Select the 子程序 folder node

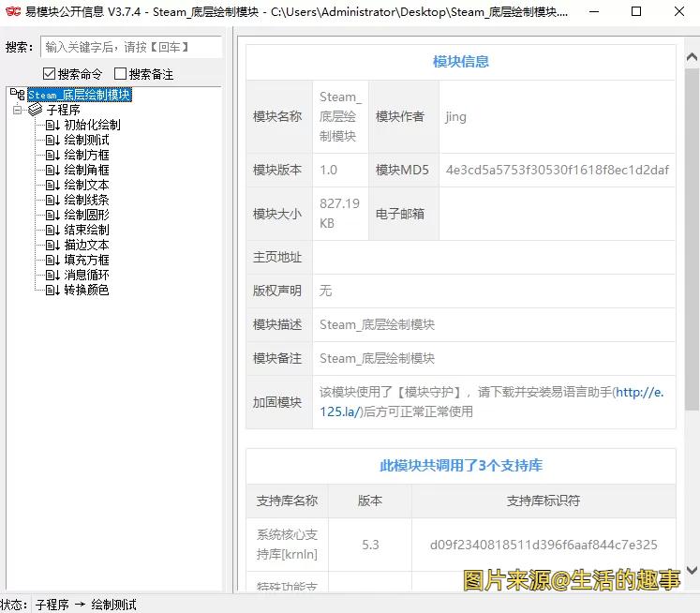click(63, 110)
